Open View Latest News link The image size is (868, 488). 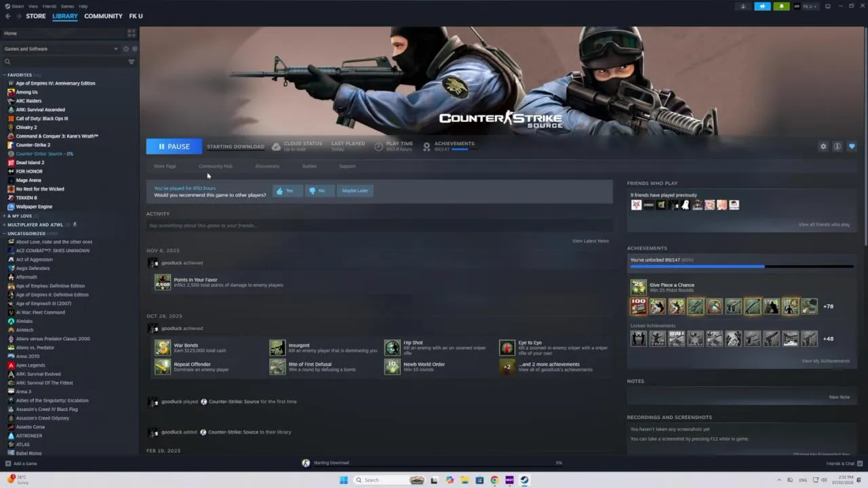[590, 241]
